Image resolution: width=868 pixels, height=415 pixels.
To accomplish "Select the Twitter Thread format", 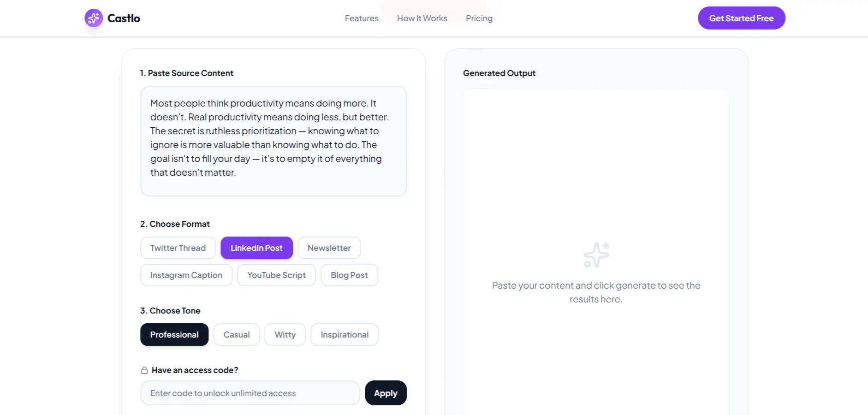I will pos(178,248).
